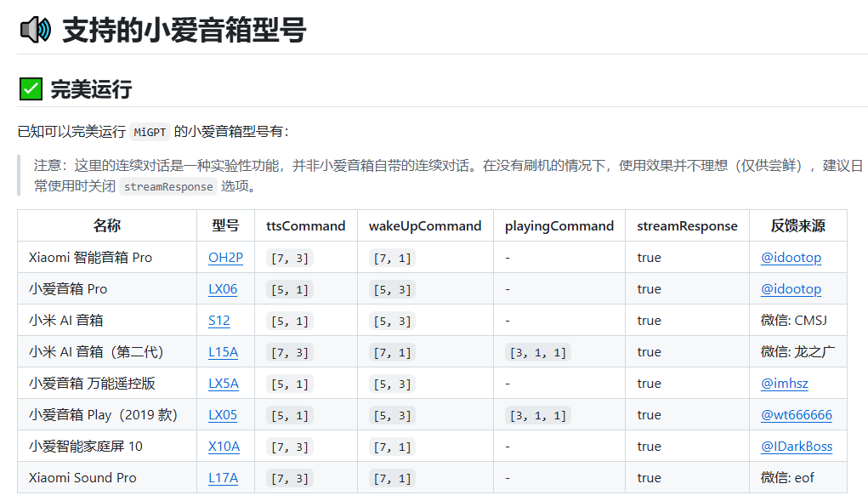The width and height of the screenshot is (868, 501).
Task: Select the 小米 AI 音箱（第二代）name cell
Action: tap(107, 352)
